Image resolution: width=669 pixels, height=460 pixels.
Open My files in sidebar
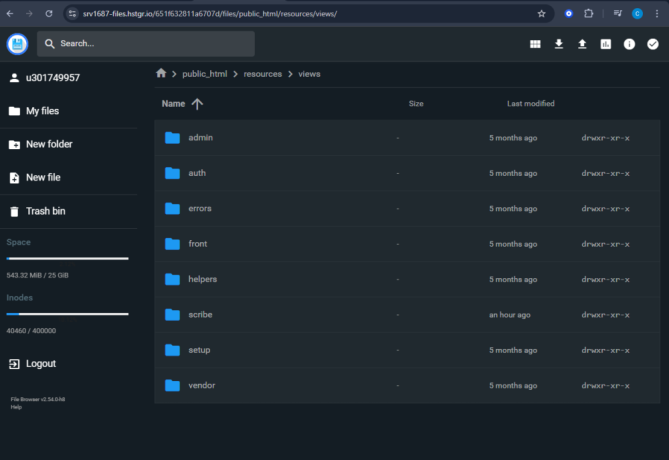click(x=42, y=111)
